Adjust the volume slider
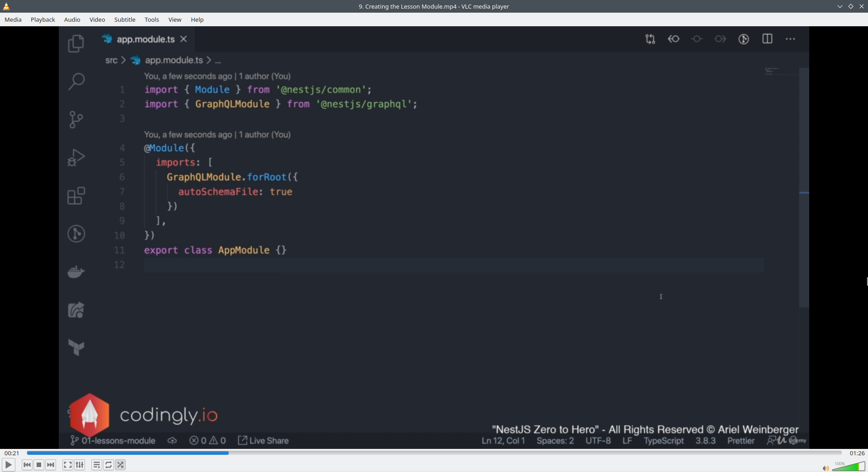Viewport: 868px width, 472px height. [x=849, y=466]
